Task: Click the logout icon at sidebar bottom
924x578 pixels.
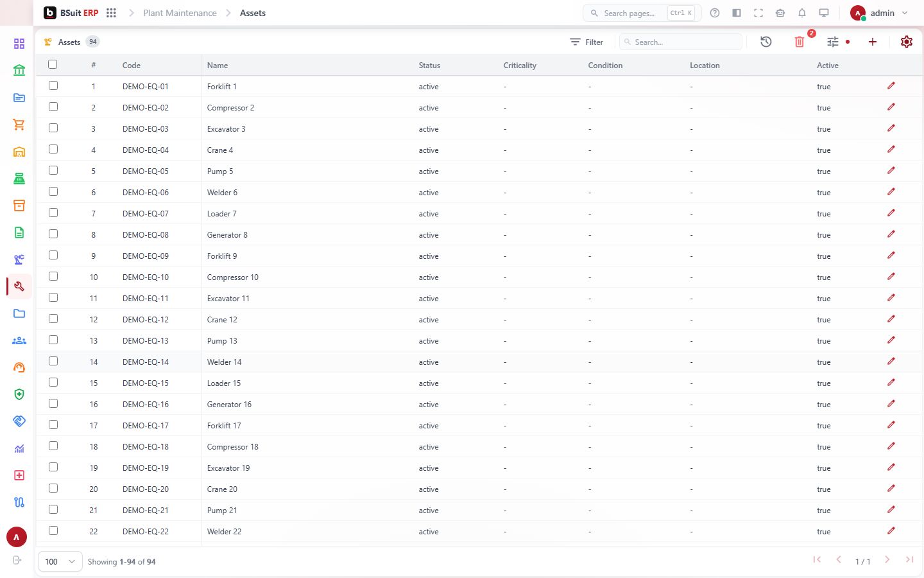Action: (17, 560)
